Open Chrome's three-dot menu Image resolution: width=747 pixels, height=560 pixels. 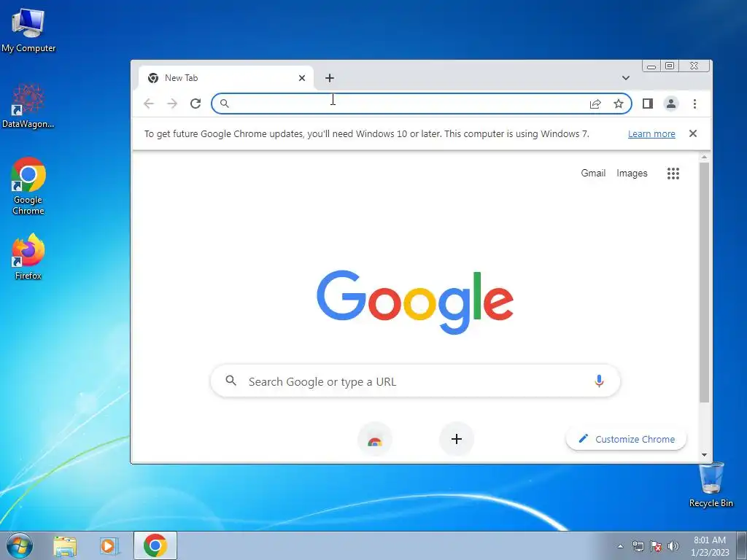click(694, 104)
